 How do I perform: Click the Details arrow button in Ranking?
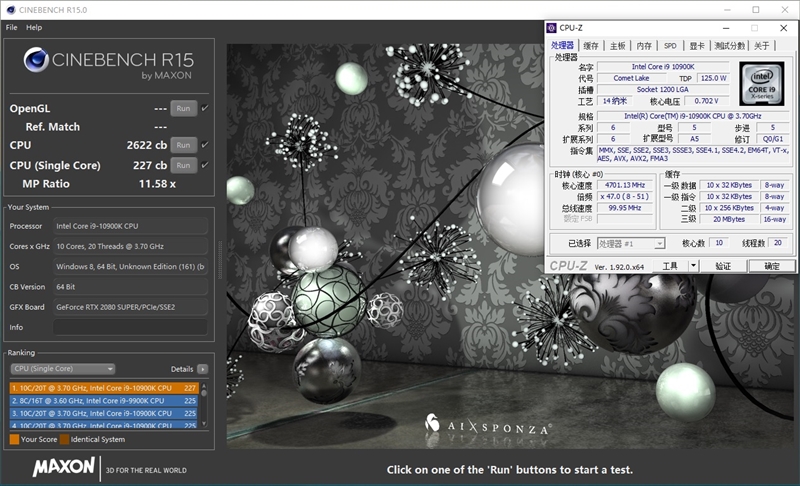pyautogui.click(x=203, y=369)
